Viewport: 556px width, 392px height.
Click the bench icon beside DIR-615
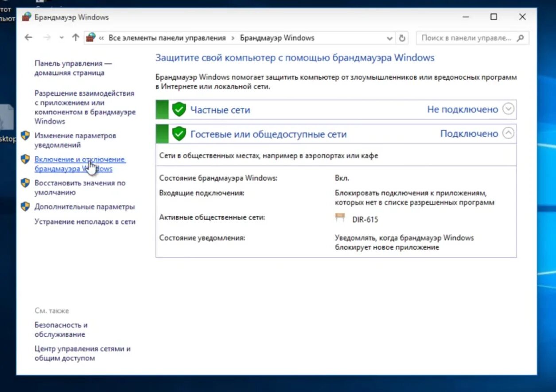[x=340, y=217]
